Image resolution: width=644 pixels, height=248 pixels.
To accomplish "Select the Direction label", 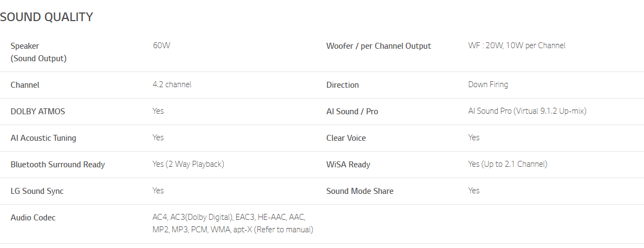I will tap(342, 85).
